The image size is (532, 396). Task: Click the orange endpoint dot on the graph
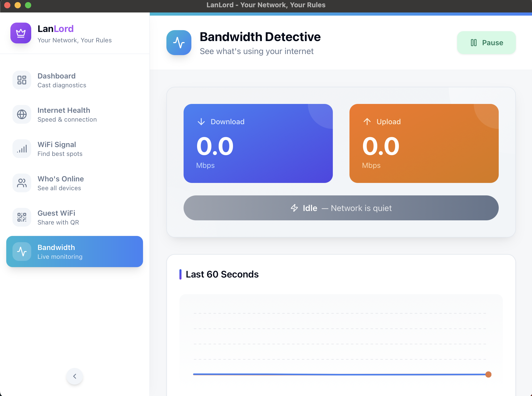tap(488, 374)
